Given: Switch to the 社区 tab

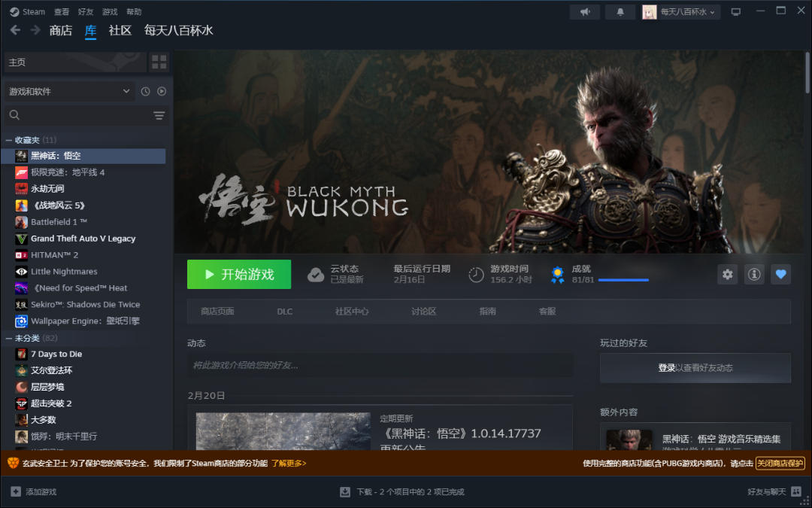Looking at the screenshot, I should coord(120,31).
